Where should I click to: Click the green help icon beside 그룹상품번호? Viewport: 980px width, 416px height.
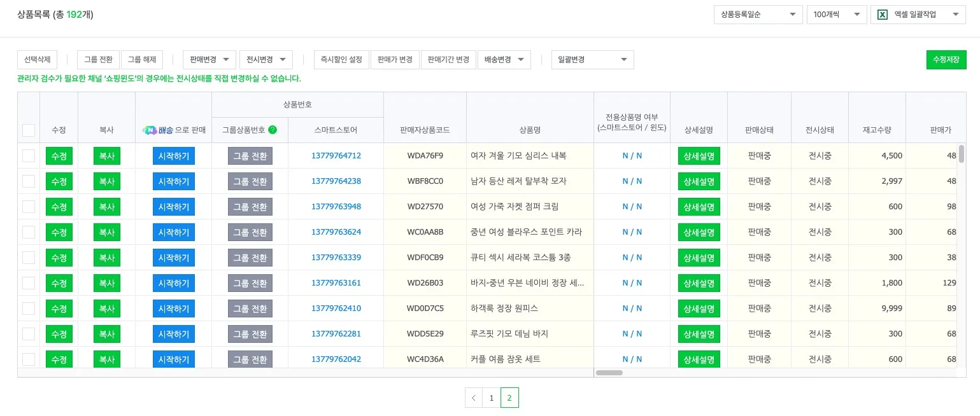[273, 130]
